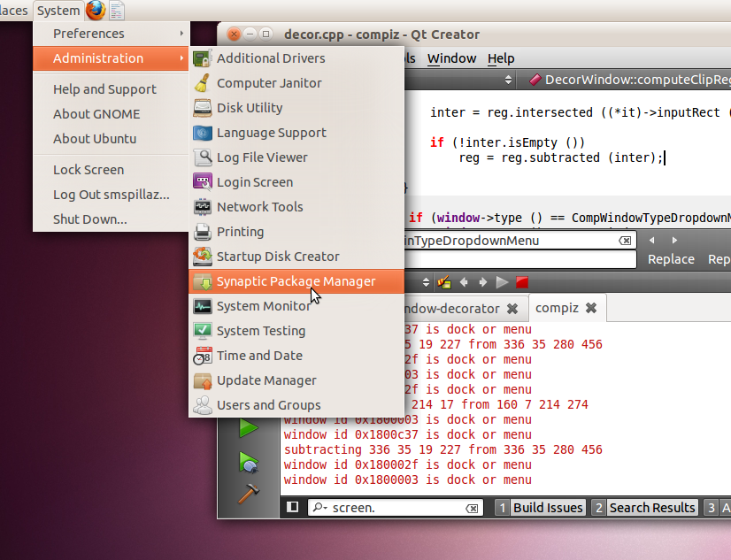Clear the locator screen. search field
The width and height of the screenshot is (731, 560).
coord(472,509)
